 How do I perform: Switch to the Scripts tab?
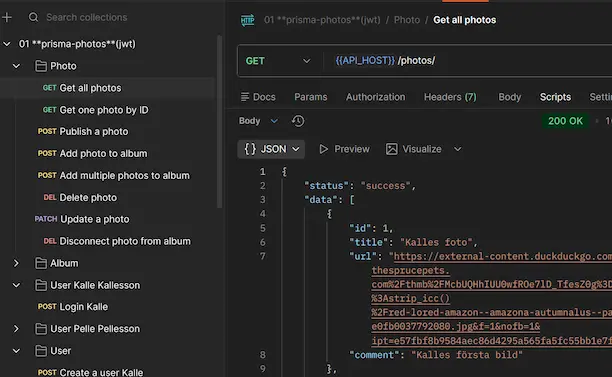(x=555, y=97)
